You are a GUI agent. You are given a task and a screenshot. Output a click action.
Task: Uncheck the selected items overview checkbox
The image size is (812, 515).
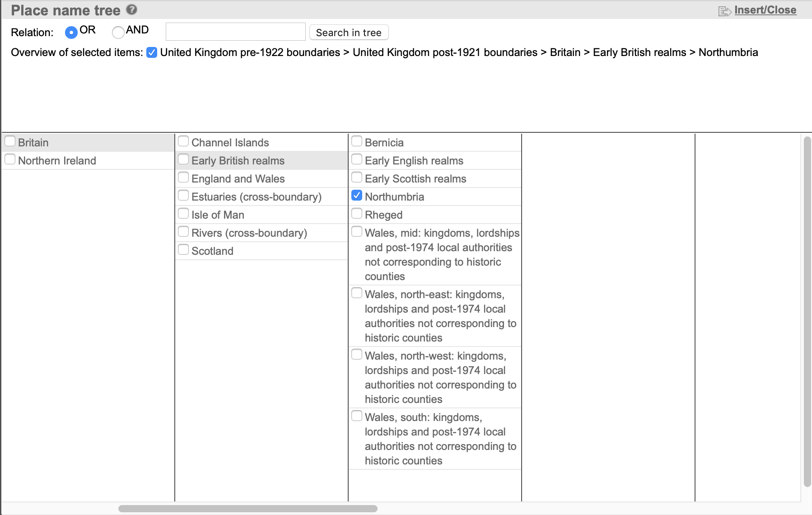pyautogui.click(x=152, y=52)
